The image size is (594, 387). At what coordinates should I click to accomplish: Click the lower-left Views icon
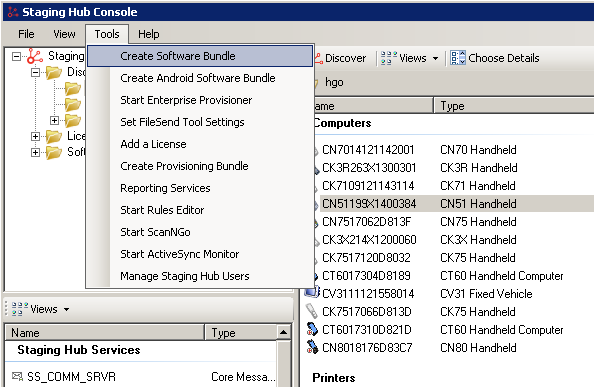point(20,309)
